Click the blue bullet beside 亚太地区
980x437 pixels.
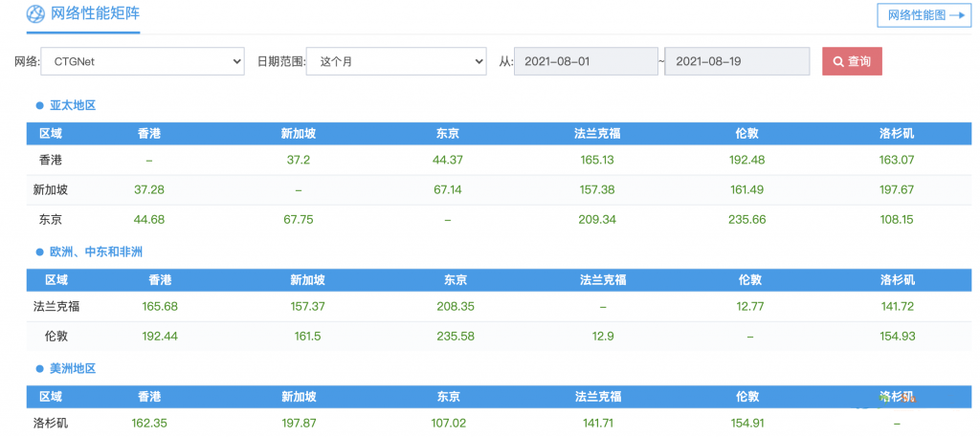click(40, 106)
